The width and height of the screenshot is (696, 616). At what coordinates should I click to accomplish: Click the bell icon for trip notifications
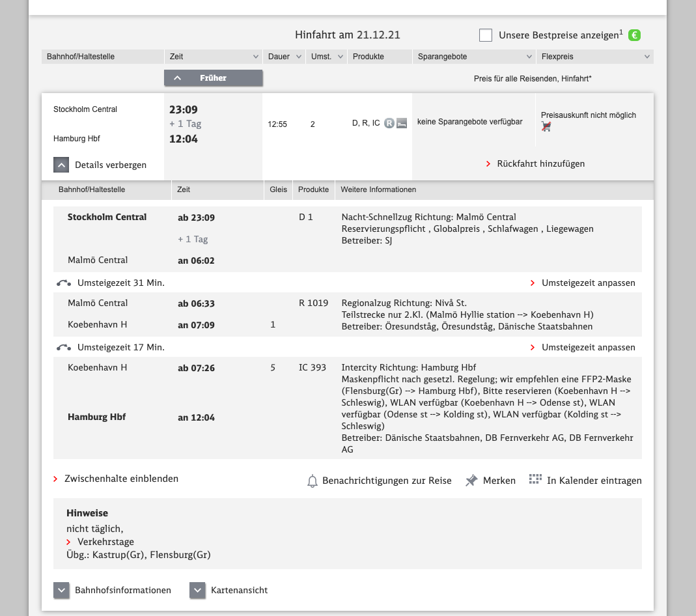click(x=313, y=481)
